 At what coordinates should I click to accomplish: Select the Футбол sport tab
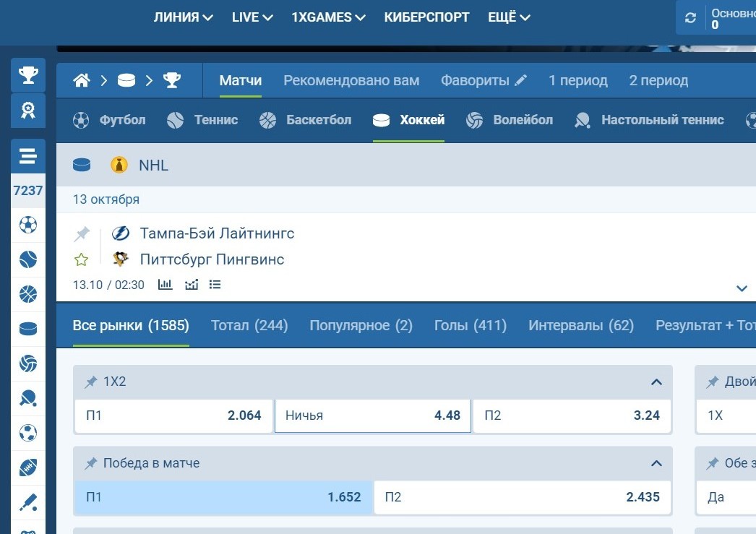tap(109, 120)
